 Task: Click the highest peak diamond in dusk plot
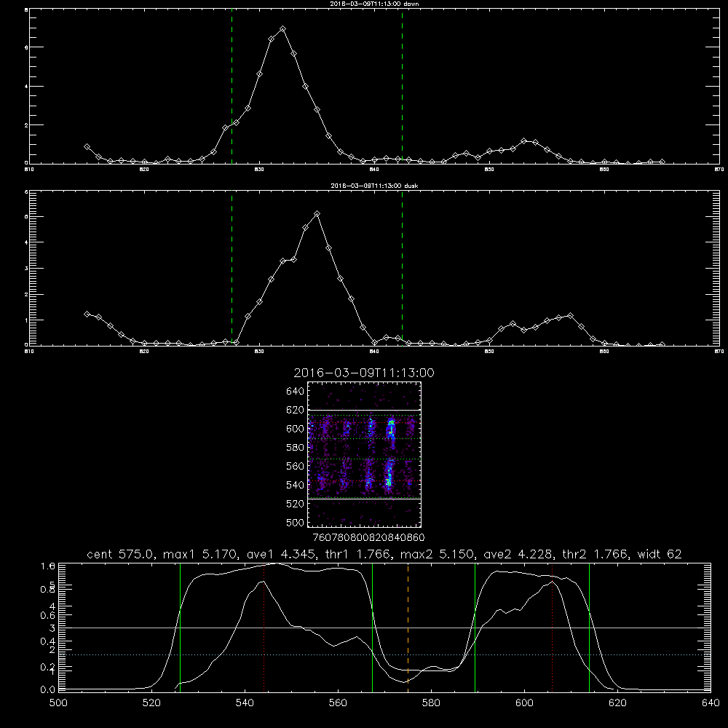point(317,214)
